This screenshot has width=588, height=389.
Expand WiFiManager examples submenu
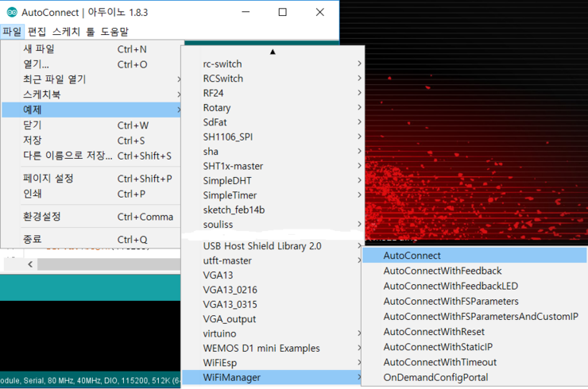(x=273, y=377)
